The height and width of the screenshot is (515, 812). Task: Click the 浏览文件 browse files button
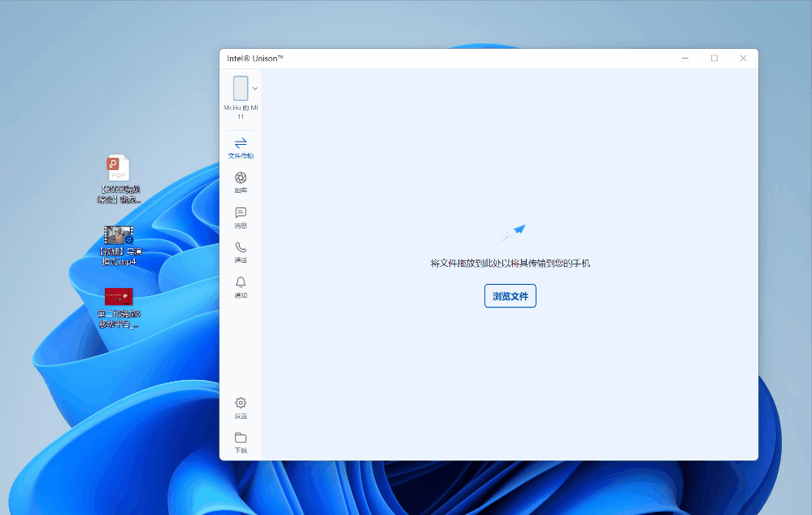click(x=510, y=296)
